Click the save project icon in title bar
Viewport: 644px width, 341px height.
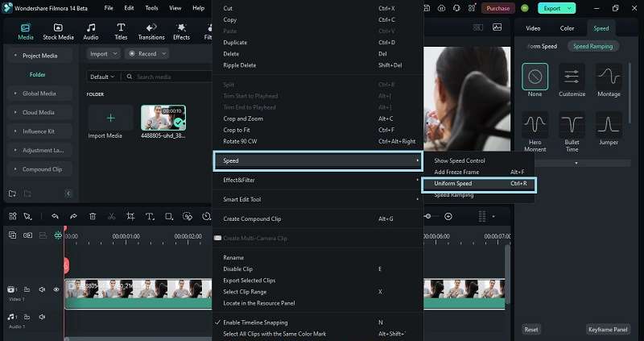[427, 8]
